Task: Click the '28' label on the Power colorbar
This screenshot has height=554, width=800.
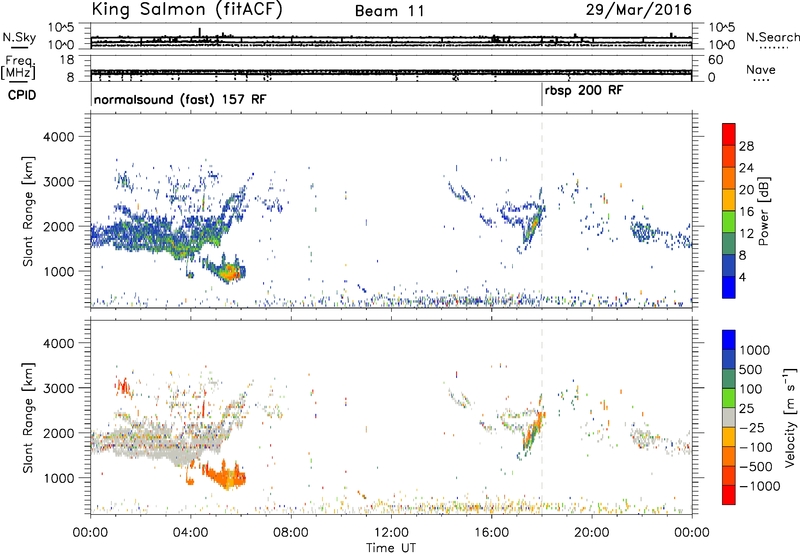Action: tap(746, 146)
